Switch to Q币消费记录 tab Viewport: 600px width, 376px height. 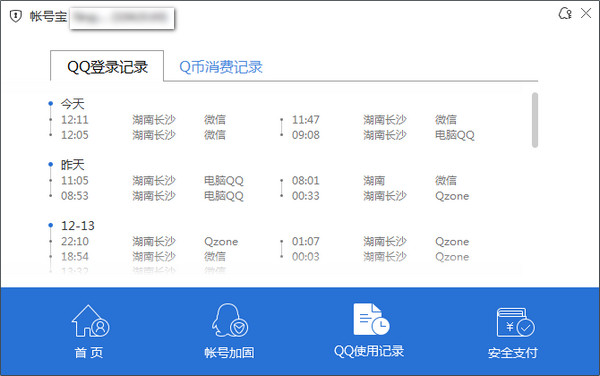tap(221, 67)
